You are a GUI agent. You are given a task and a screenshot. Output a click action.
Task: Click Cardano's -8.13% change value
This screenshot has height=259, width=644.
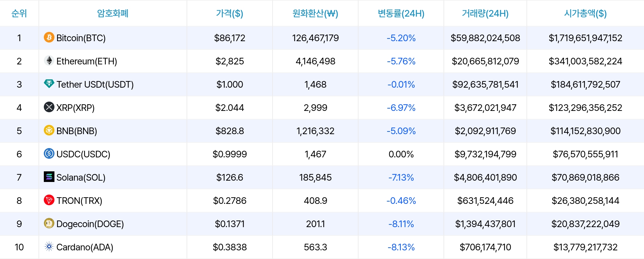(401, 247)
